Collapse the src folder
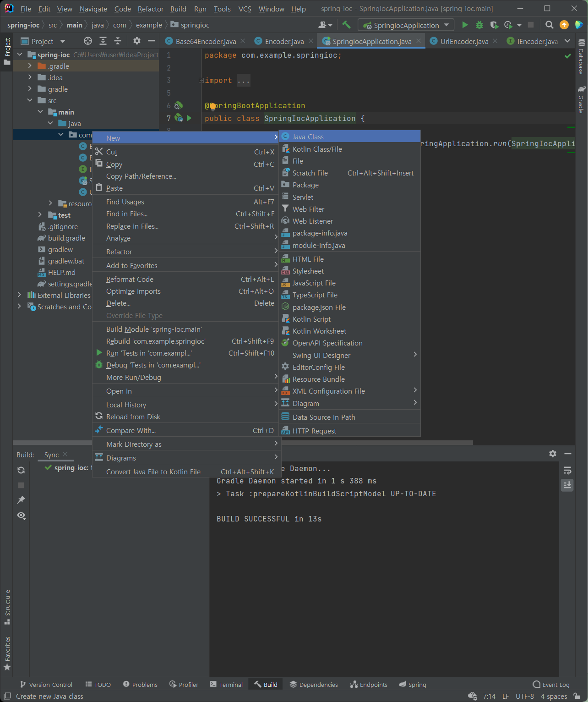Screen dimensions: 588x702 pos(30,100)
